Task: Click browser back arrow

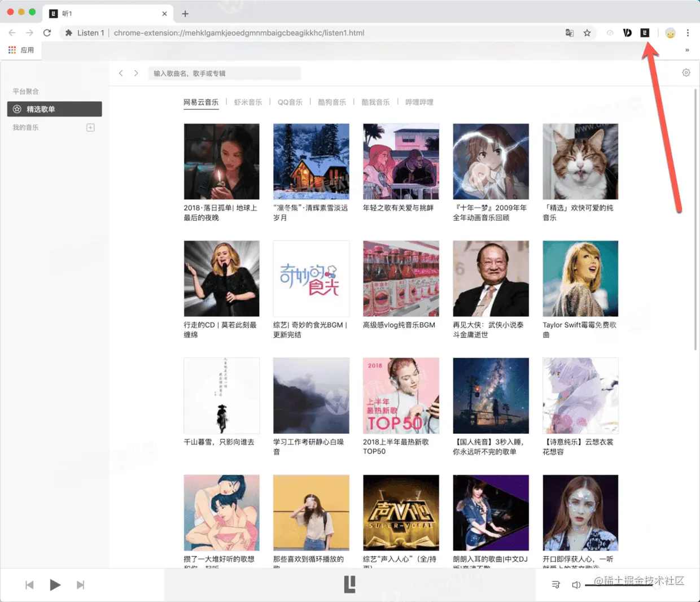Action: pyautogui.click(x=12, y=33)
